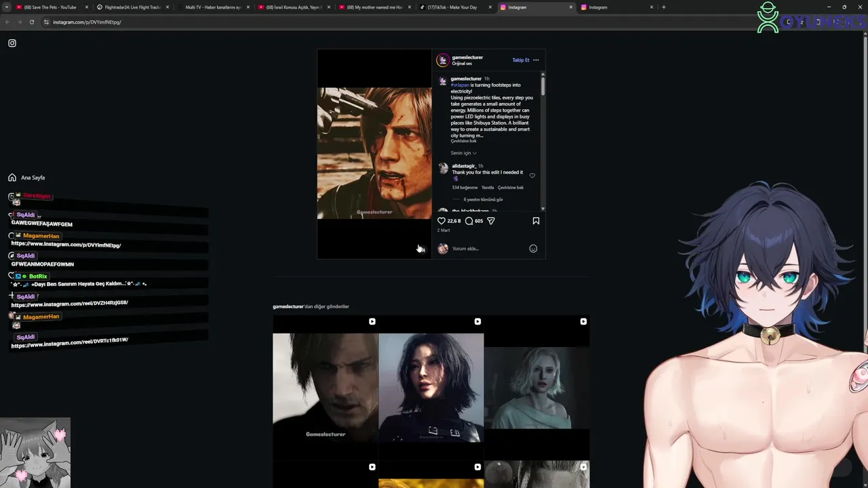Click the instagram.com/p/DVYimfNEtpg chat link
Image resolution: width=868 pixels, height=488 pixels.
tap(66, 245)
